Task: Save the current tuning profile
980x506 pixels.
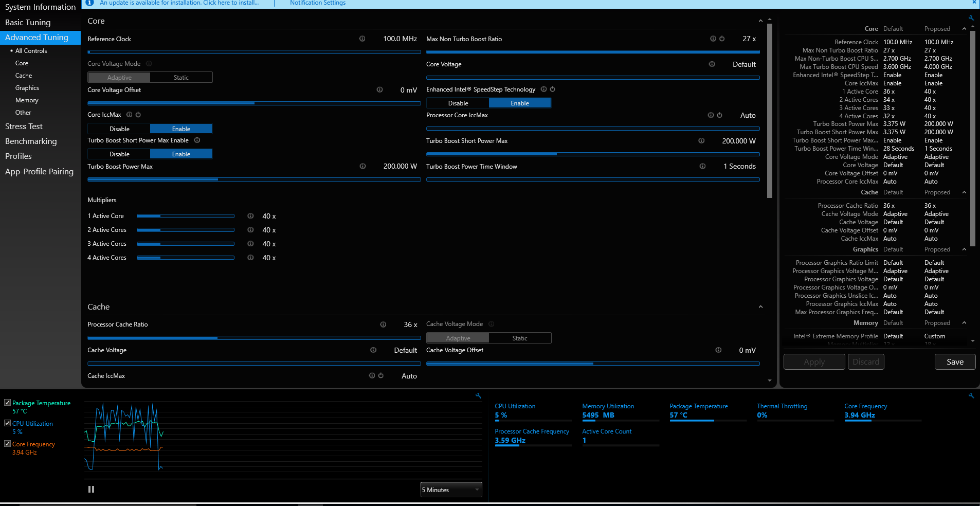Action: 955,362
